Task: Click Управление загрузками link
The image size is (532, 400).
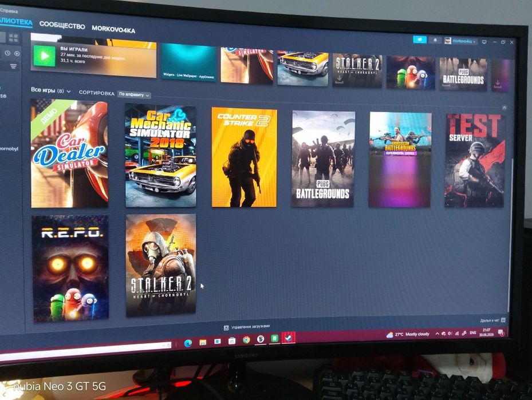Action: pyautogui.click(x=250, y=326)
